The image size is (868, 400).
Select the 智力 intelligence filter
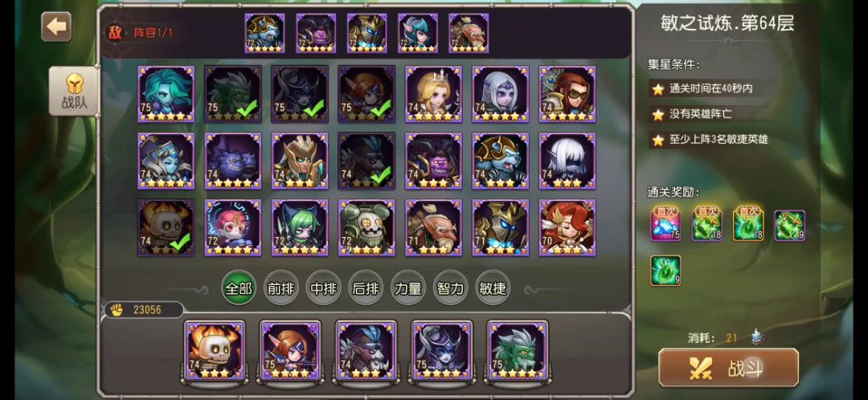[x=451, y=288]
